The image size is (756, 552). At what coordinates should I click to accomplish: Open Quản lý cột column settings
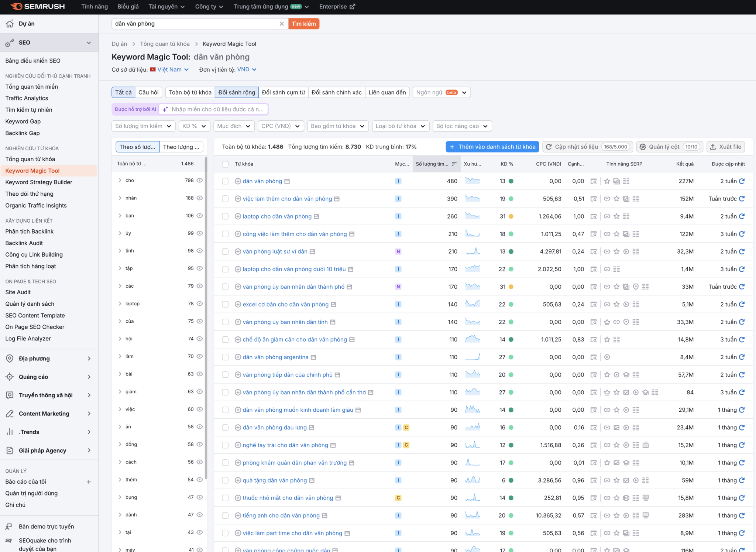[670, 147]
